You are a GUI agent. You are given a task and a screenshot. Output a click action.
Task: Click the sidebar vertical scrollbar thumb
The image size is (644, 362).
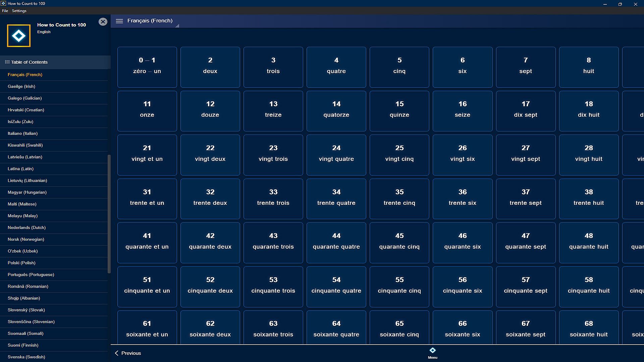tap(109, 215)
